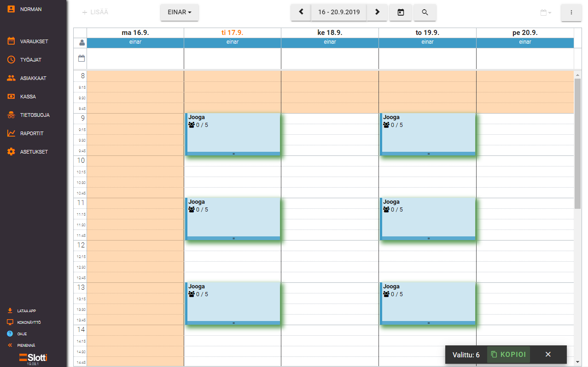
Task: Click the Lisää add button
Action: pos(95,12)
